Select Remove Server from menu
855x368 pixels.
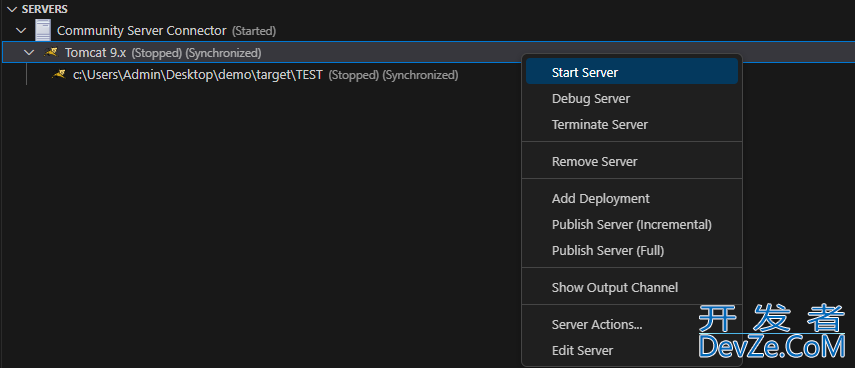point(631,162)
